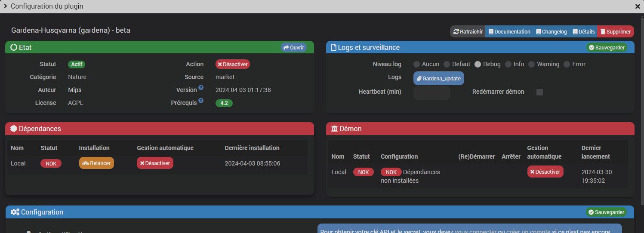This screenshot has width=644, height=233.
Task: Click the Dépendances gear icon
Action: click(x=14, y=129)
